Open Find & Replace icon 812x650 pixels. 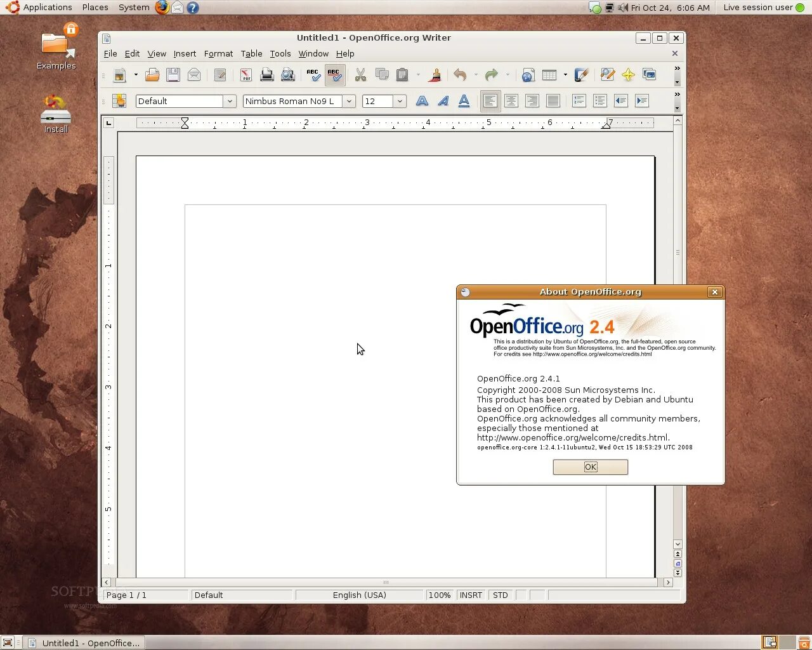pos(607,75)
